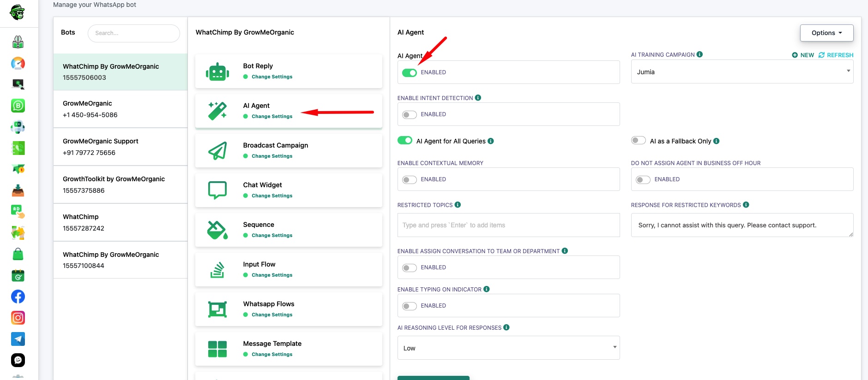Screen dimensions: 868x380
Task: Click the info icon beside AI Training Campaign
Action: click(x=699, y=54)
